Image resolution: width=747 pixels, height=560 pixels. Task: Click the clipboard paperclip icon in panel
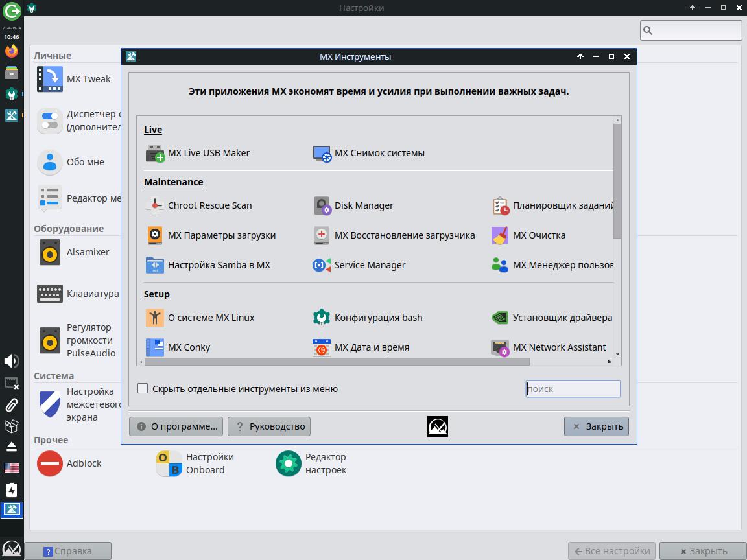coord(12,404)
